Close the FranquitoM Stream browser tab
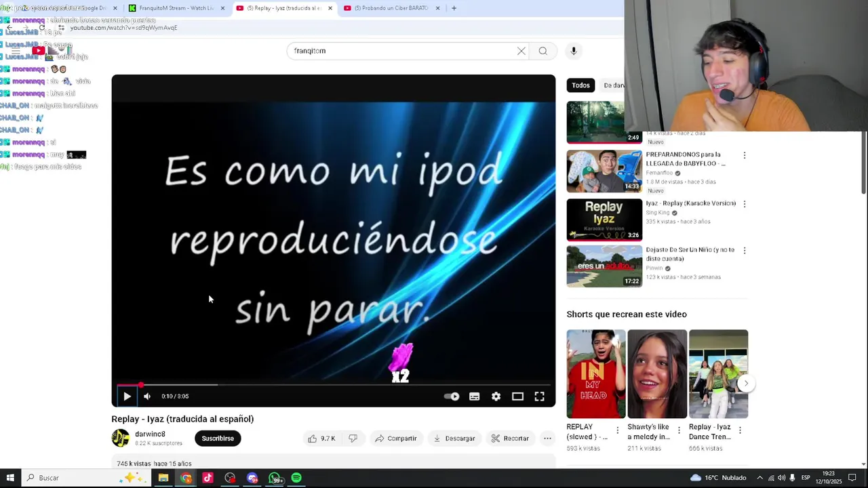 tap(223, 8)
